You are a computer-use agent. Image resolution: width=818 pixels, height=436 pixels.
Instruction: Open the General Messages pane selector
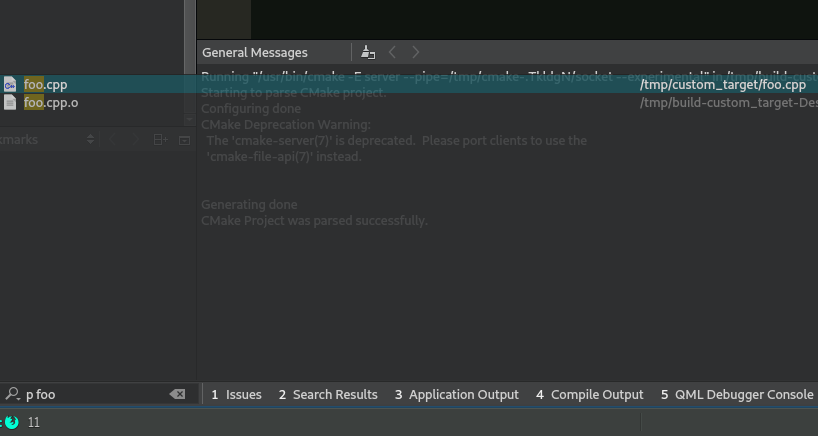pos(255,52)
